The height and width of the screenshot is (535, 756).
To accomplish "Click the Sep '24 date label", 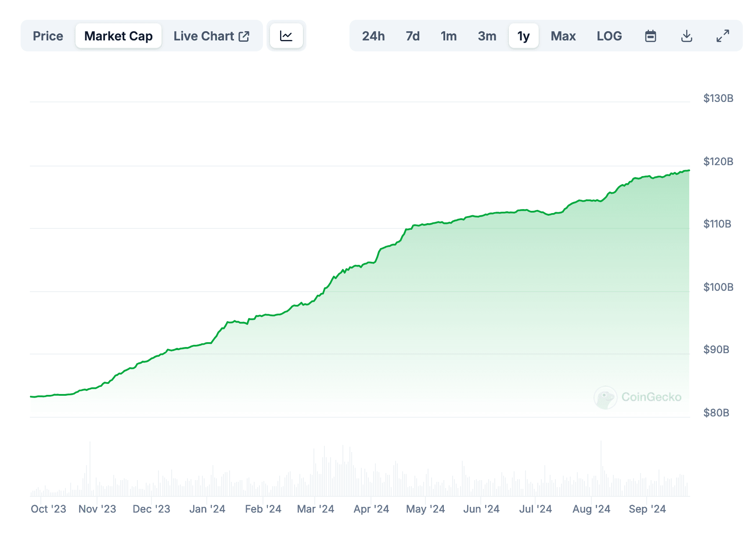I will click(x=647, y=509).
